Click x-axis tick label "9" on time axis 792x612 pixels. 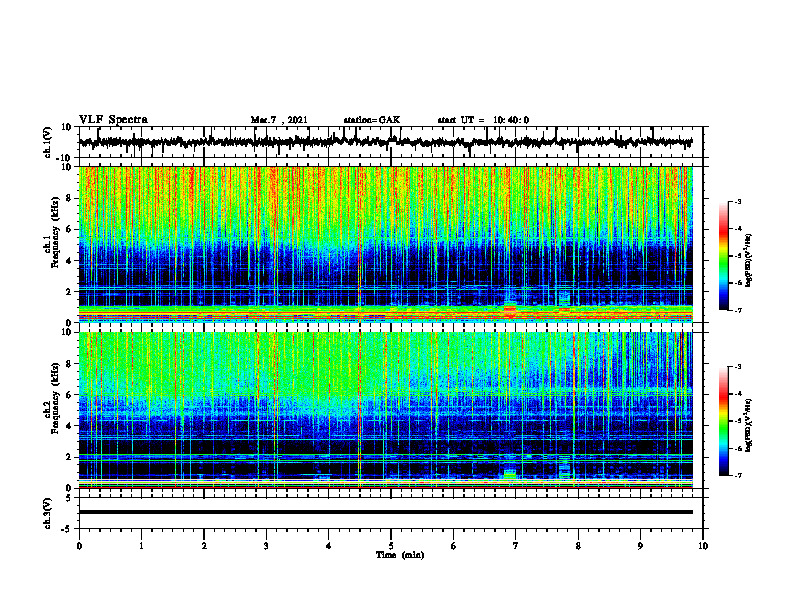(640, 546)
